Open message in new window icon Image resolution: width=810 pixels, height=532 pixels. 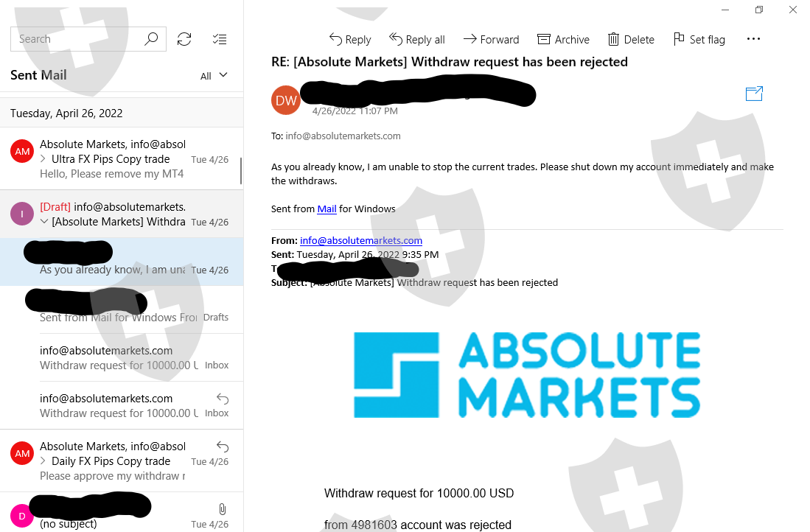(754, 94)
